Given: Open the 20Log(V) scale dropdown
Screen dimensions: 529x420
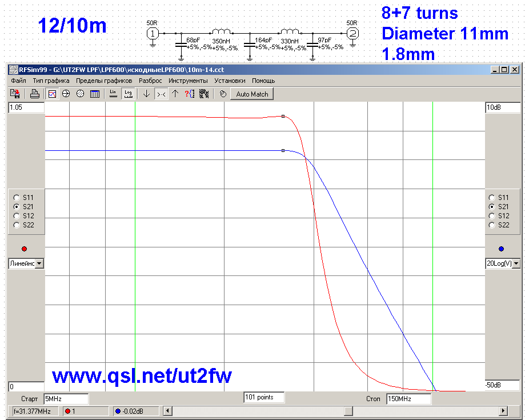Looking at the screenshot, I should click(x=516, y=263).
